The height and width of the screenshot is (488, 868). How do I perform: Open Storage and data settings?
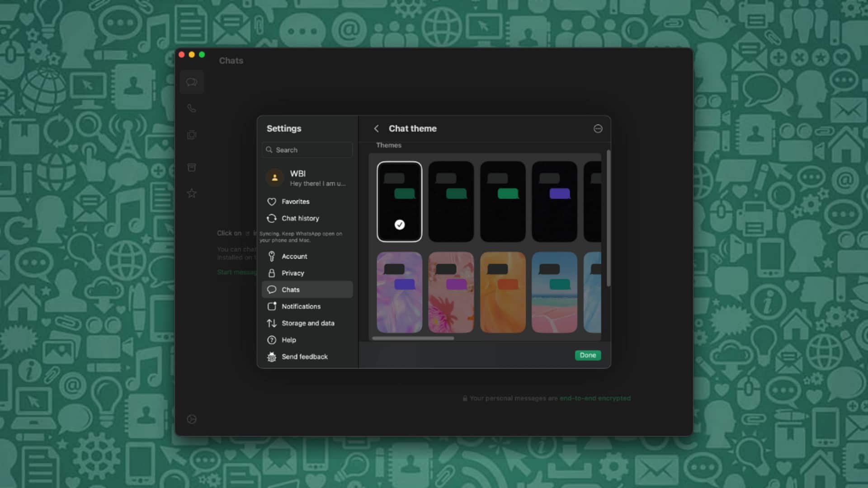coord(308,323)
